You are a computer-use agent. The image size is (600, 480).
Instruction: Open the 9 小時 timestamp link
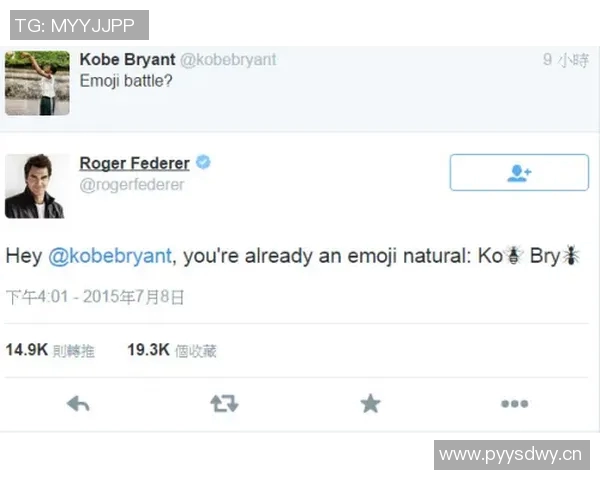tap(565, 60)
